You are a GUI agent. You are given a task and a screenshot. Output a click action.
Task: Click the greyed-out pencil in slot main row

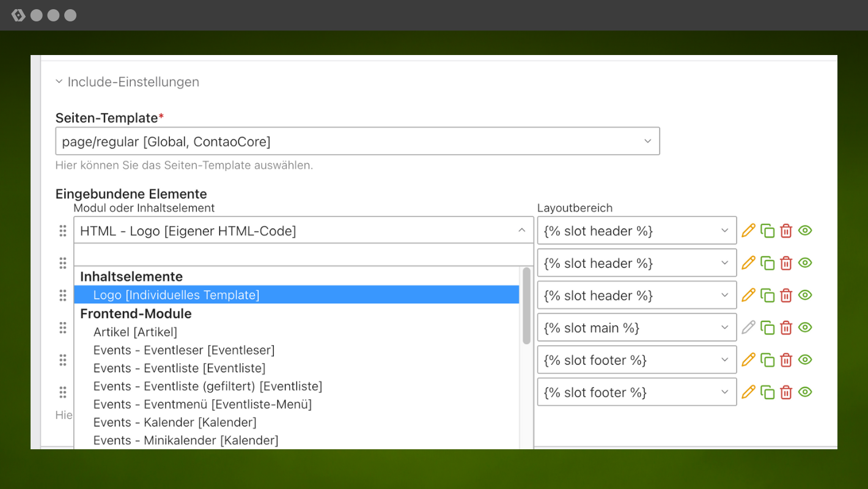coord(748,328)
